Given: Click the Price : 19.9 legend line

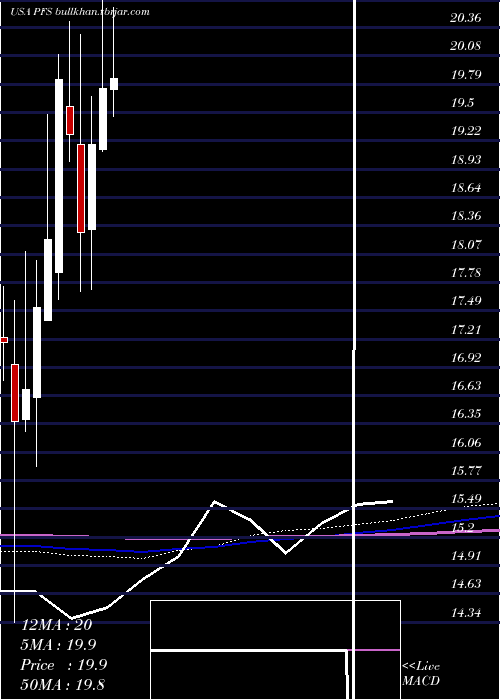Looking at the screenshot, I should 64,665.
